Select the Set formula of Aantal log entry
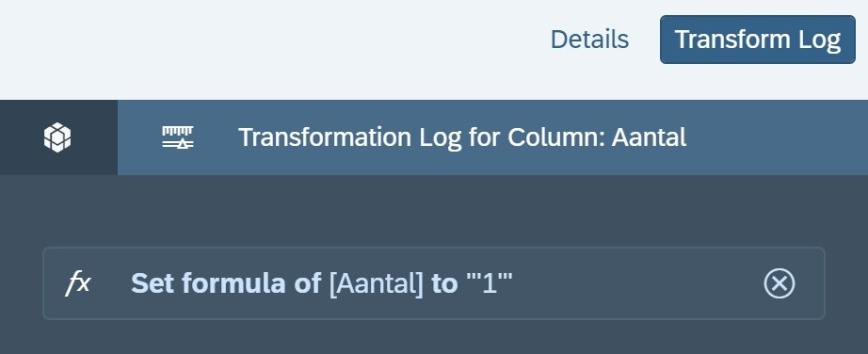The width and height of the screenshot is (868, 354). click(x=433, y=283)
